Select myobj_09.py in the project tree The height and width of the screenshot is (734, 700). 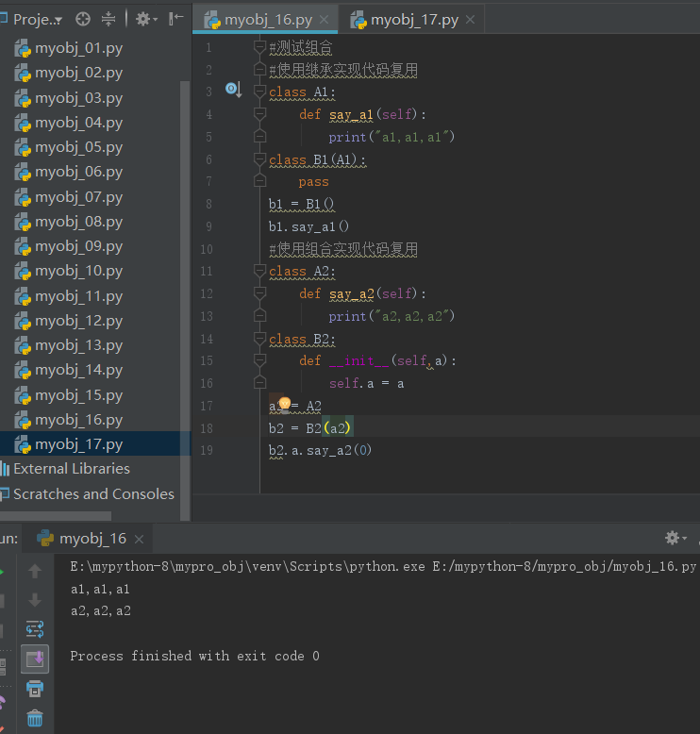pyautogui.click(x=68, y=246)
